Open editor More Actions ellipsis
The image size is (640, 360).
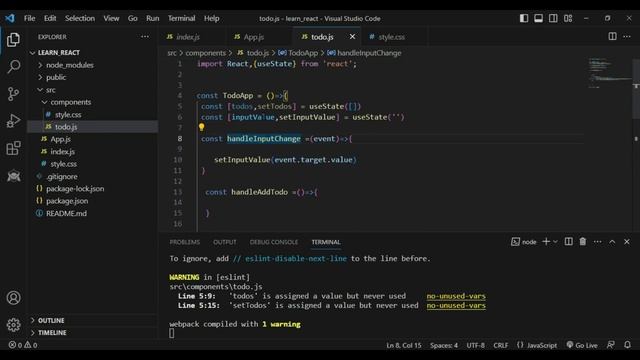pos(627,36)
